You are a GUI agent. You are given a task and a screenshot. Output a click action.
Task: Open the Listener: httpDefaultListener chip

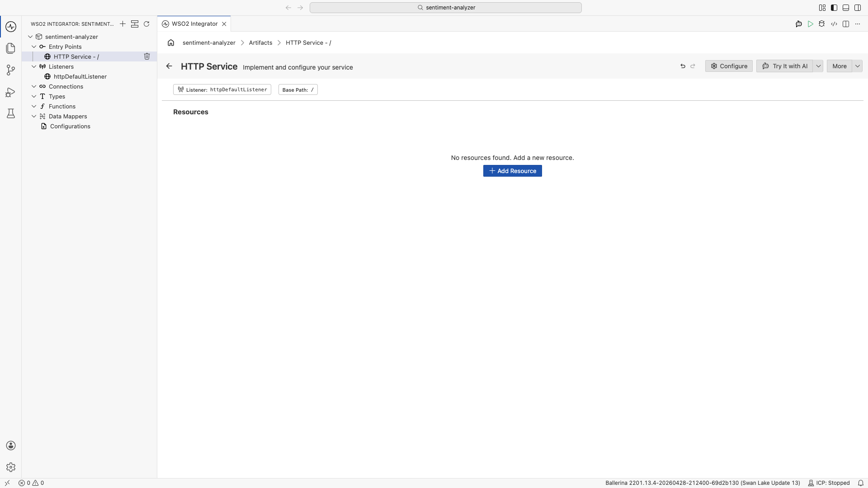pos(222,89)
